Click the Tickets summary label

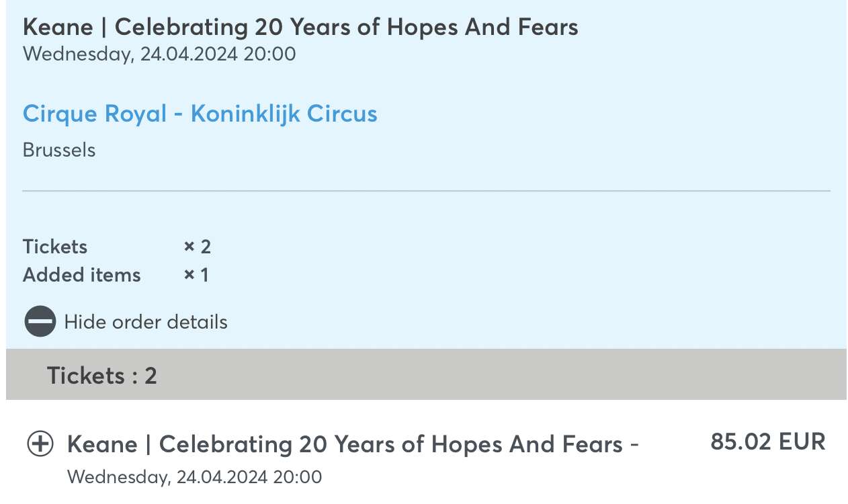click(x=55, y=247)
